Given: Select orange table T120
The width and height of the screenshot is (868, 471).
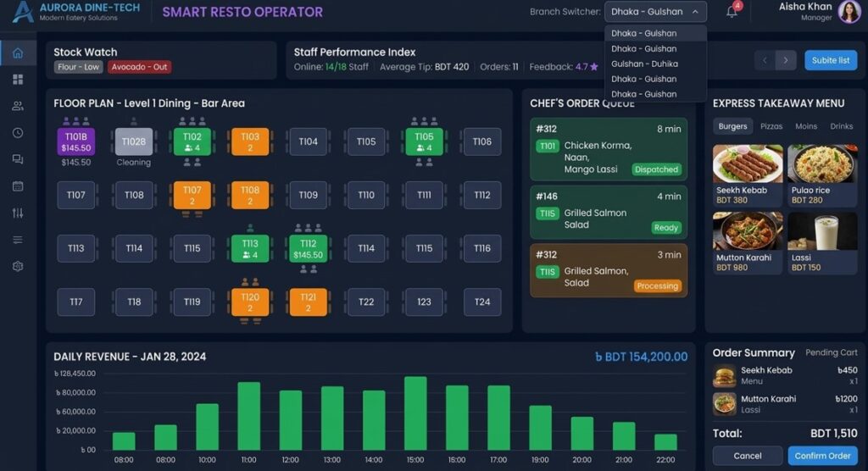Looking at the screenshot, I should pos(250,302).
